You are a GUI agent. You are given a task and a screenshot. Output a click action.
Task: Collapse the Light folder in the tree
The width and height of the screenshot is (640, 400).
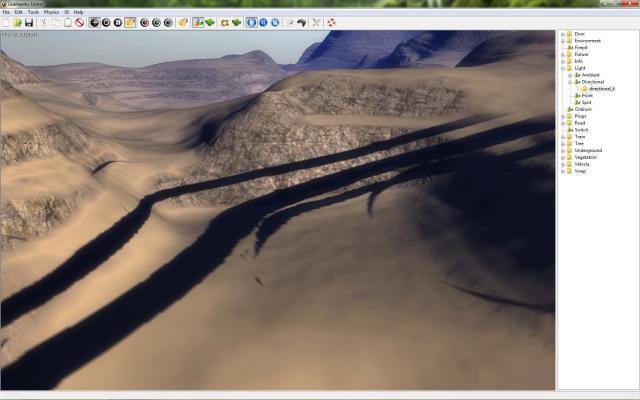coord(563,68)
